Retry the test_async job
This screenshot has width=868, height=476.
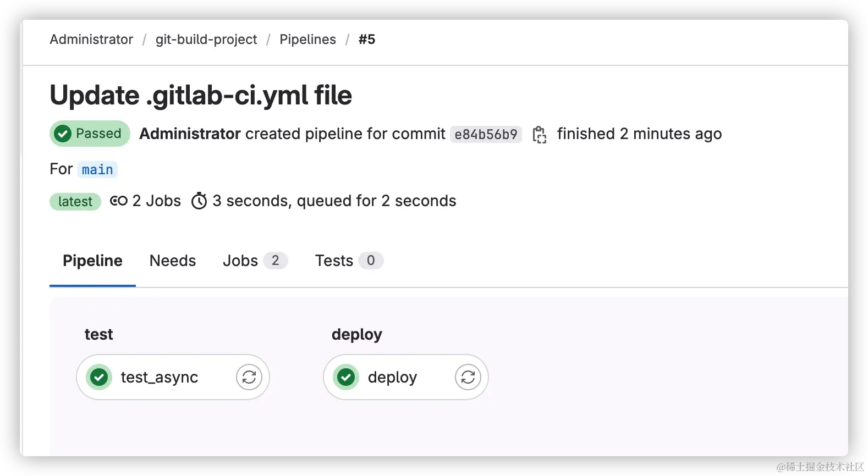click(x=249, y=377)
